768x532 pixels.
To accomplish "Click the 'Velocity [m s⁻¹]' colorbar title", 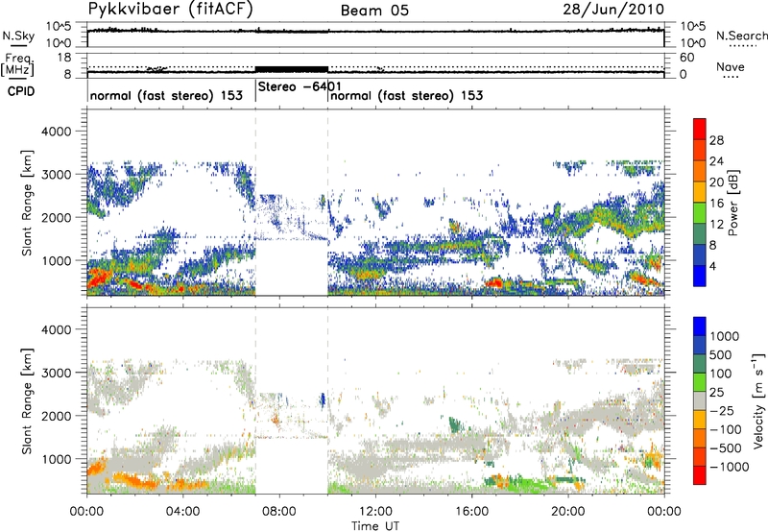I will click(758, 400).
